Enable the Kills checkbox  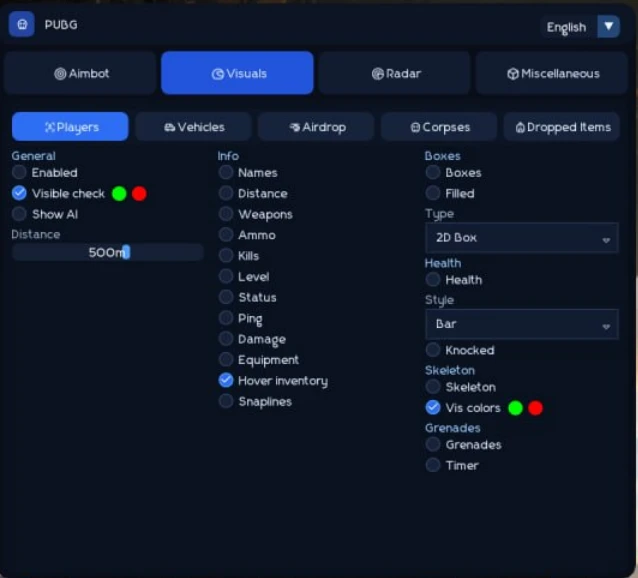[x=226, y=255]
